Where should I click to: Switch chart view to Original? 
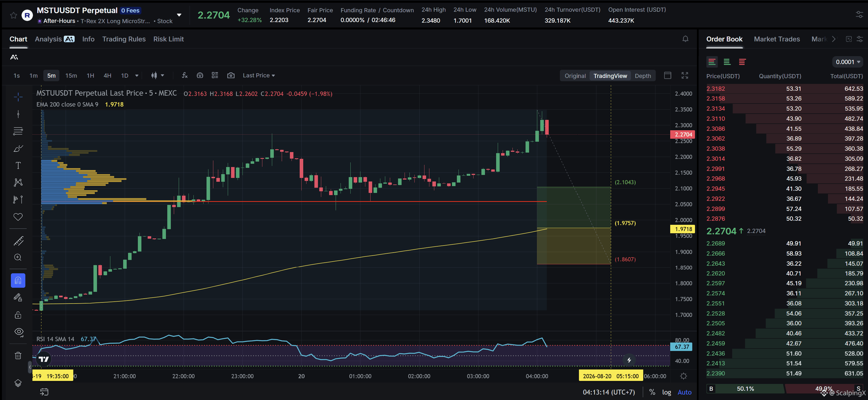click(575, 76)
